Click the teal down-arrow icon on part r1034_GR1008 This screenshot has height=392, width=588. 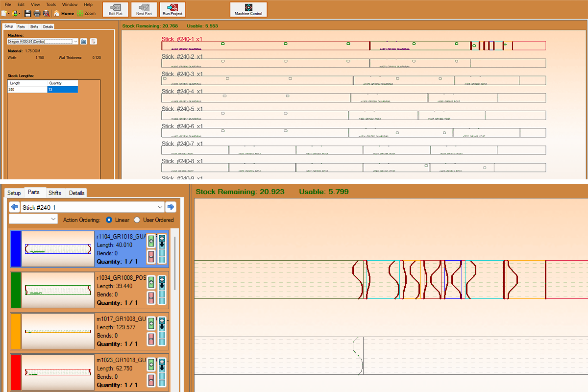(162, 290)
